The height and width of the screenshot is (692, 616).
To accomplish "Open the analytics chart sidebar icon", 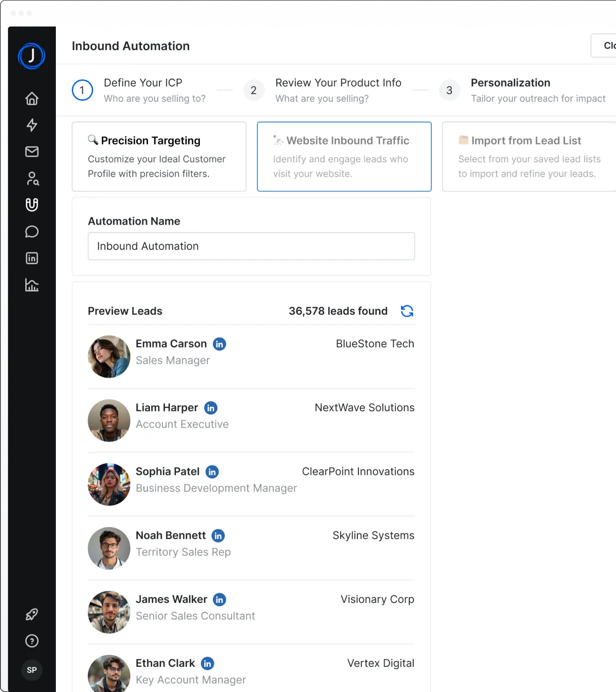I will (32, 285).
